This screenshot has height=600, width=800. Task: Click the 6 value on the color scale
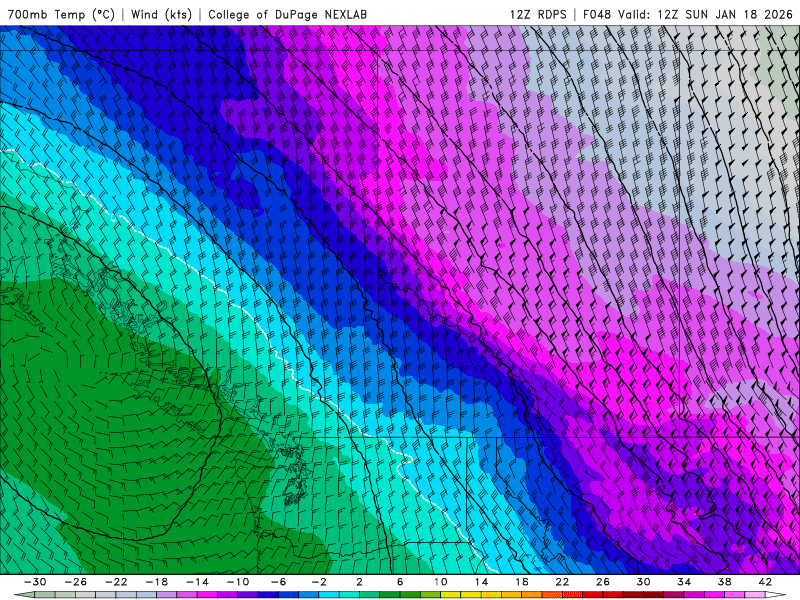[400, 582]
